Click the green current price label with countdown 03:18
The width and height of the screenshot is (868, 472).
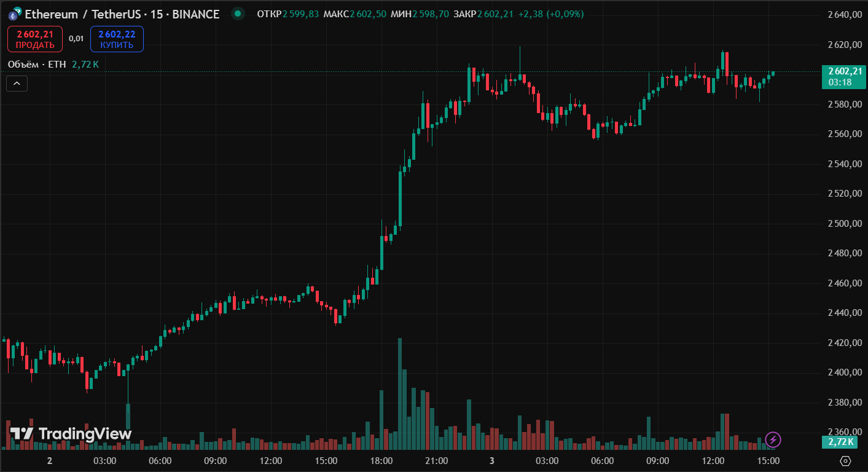pyautogui.click(x=843, y=76)
